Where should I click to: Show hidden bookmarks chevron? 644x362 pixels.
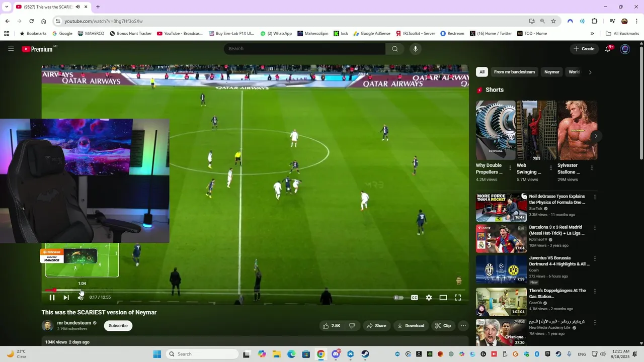tap(592, 34)
